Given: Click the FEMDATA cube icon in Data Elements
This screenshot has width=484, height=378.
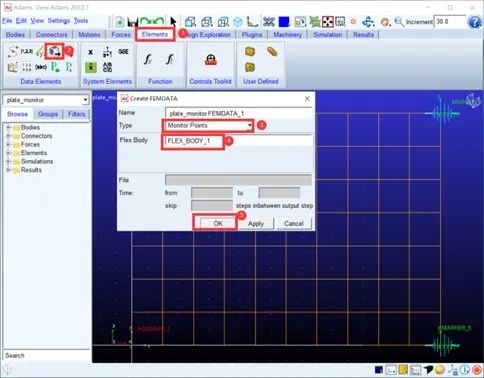Looking at the screenshot, I should point(54,51).
